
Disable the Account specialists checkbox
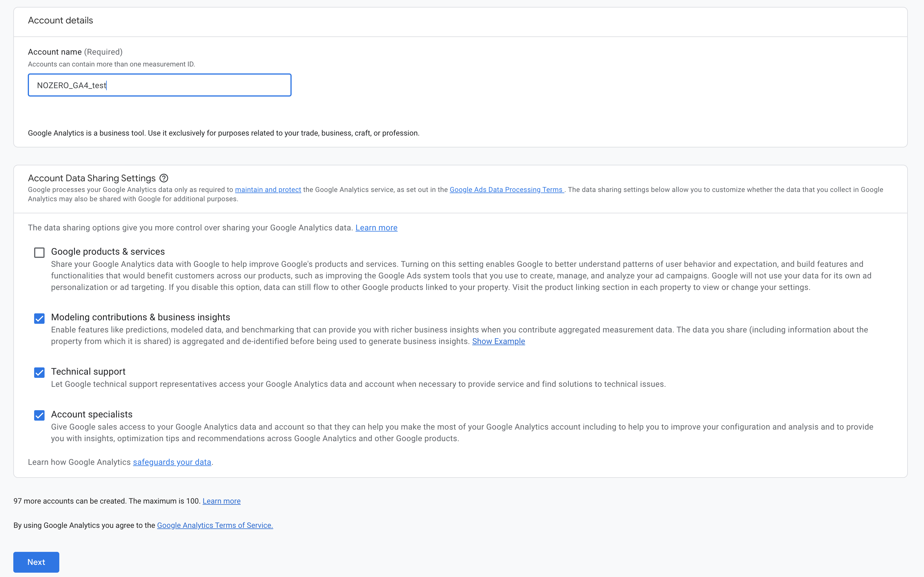pyautogui.click(x=39, y=415)
